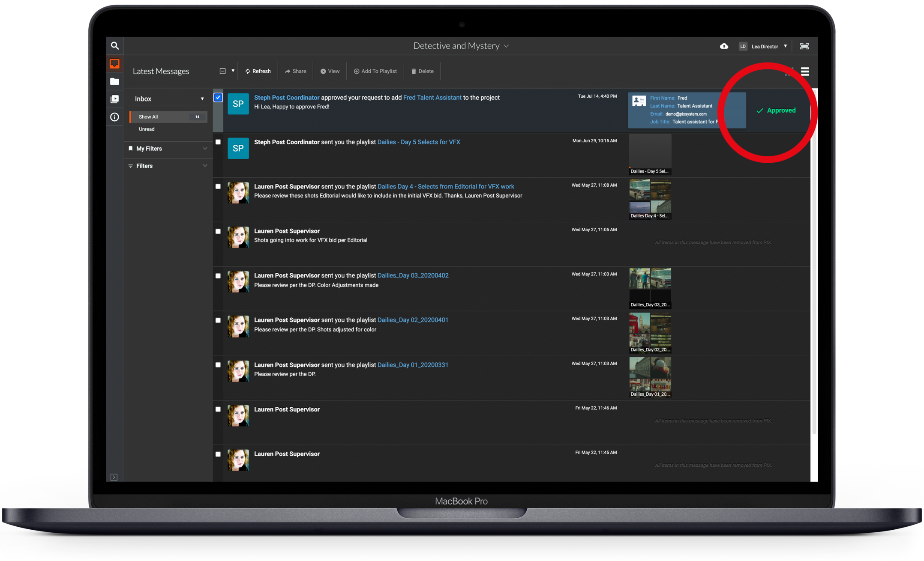
Task: Click the search magnifier icon
Action: (x=114, y=46)
